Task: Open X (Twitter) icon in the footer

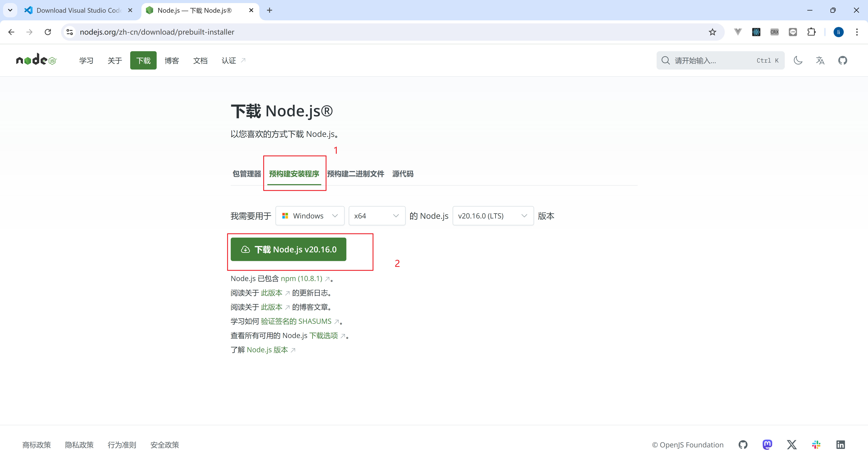Action: click(x=792, y=444)
